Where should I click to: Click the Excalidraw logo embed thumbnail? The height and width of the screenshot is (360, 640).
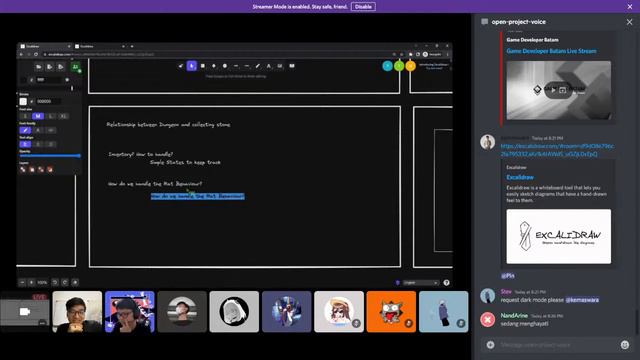coord(559,236)
